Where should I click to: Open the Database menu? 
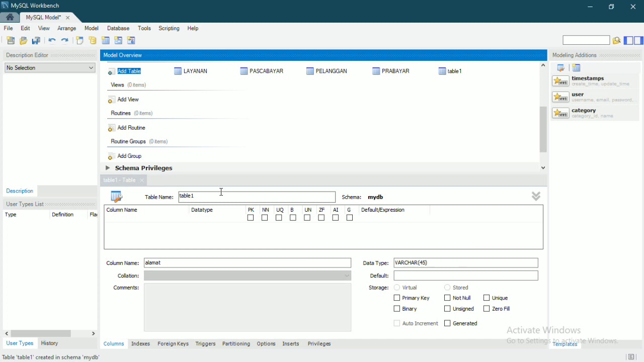point(118,29)
